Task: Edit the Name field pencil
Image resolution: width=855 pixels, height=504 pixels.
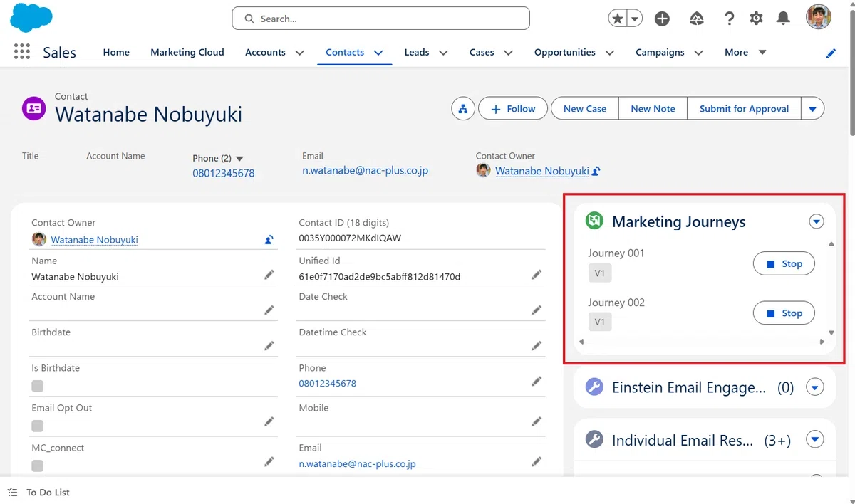Action: coord(269,275)
